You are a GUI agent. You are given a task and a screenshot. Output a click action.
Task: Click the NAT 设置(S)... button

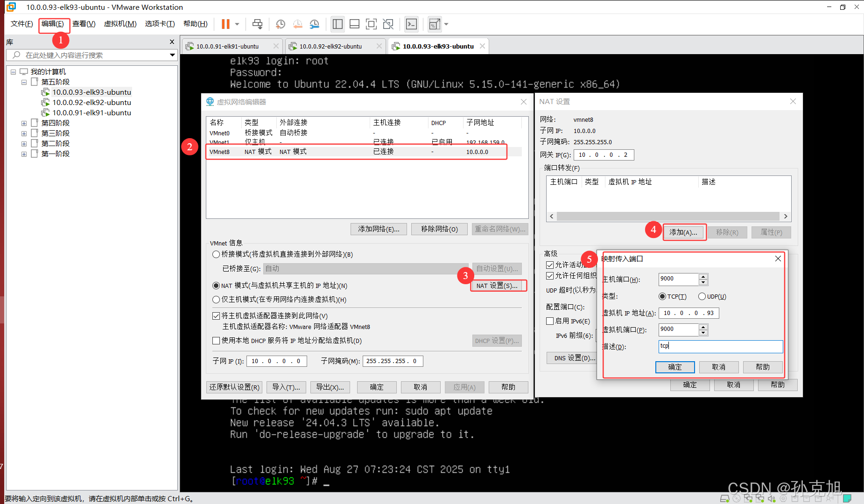tap(497, 286)
